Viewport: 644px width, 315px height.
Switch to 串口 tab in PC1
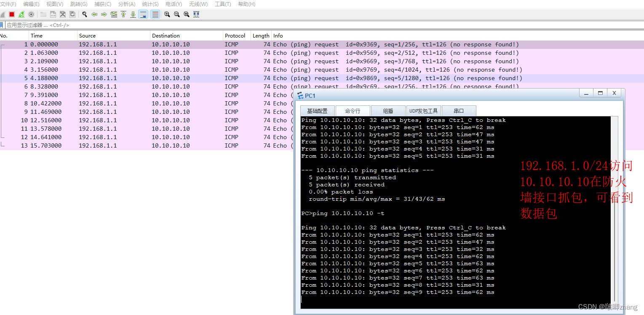point(459,111)
